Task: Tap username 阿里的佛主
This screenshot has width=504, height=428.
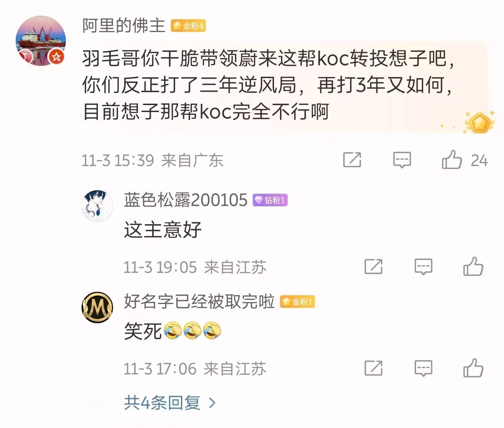Action: click(124, 26)
